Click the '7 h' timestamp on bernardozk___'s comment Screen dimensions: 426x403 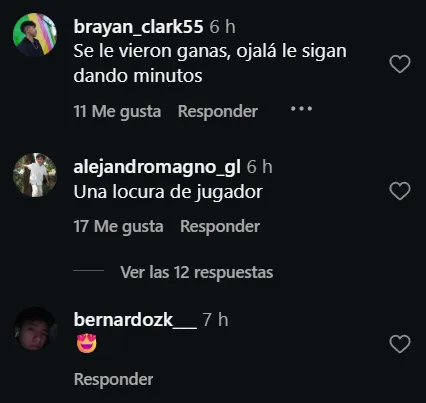tap(215, 320)
